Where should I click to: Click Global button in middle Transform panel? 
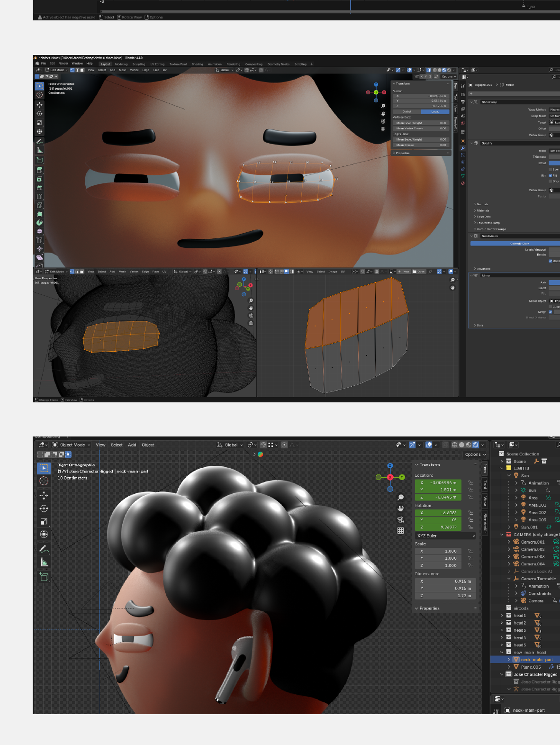click(x=407, y=112)
